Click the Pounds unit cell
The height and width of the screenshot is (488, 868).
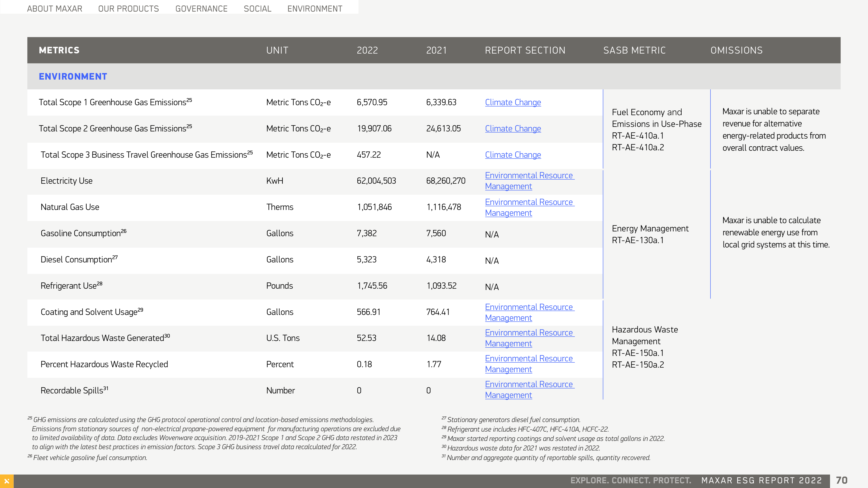pos(280,286)
